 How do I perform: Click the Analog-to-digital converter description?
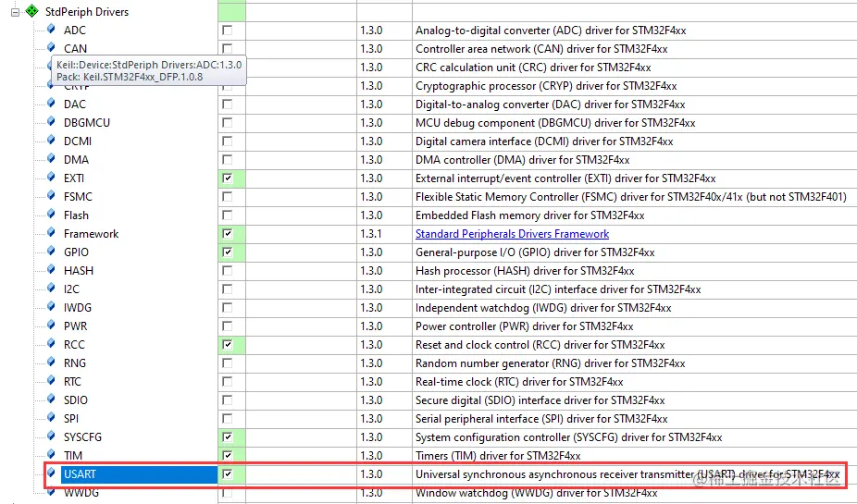tap(551, 30)
